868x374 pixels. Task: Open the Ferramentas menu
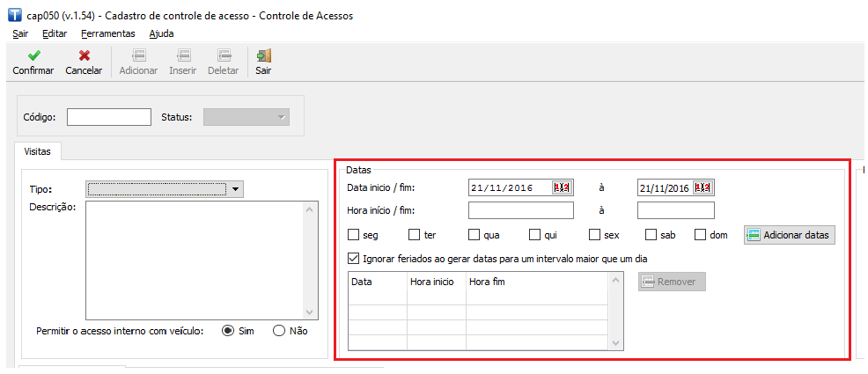(107, 33)
